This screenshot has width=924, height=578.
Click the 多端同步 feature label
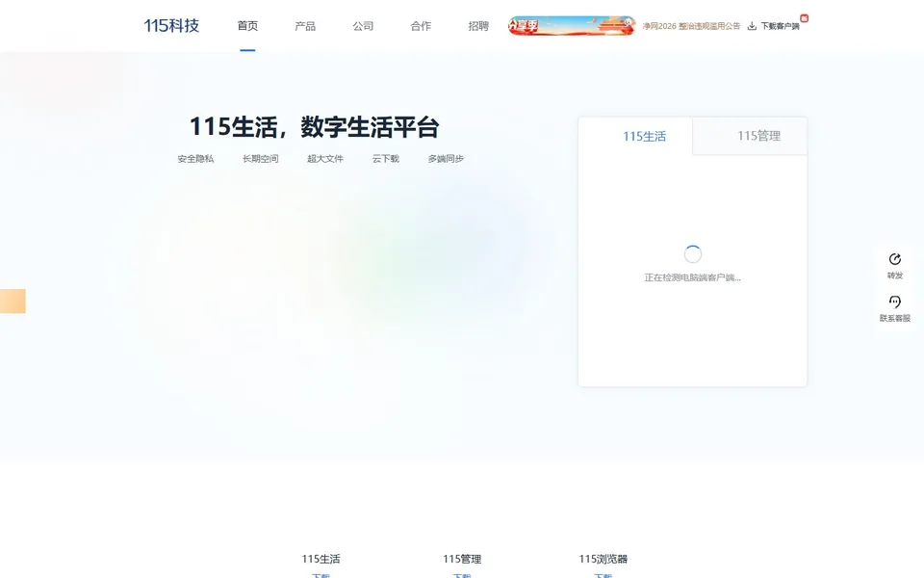446,159
